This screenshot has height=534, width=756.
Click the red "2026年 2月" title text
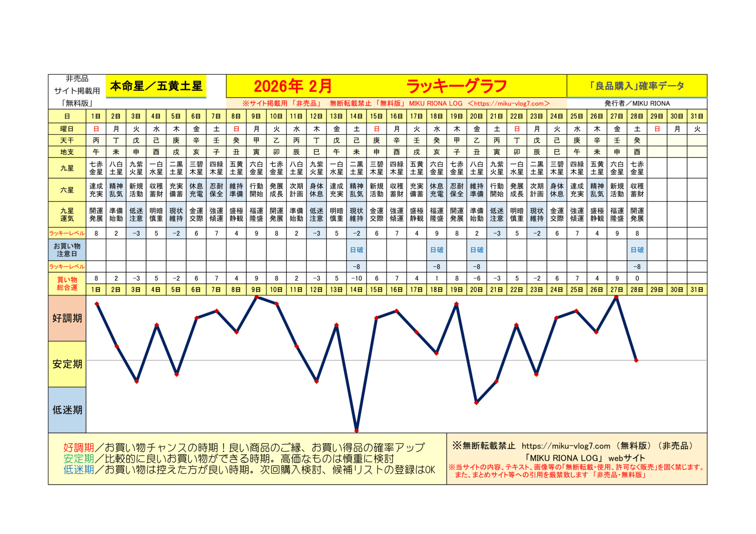pyautogui.click(x=293, y=86)
